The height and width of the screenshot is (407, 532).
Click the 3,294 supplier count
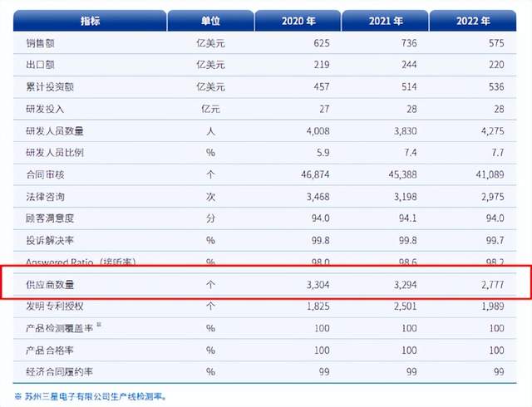point(405,285)
